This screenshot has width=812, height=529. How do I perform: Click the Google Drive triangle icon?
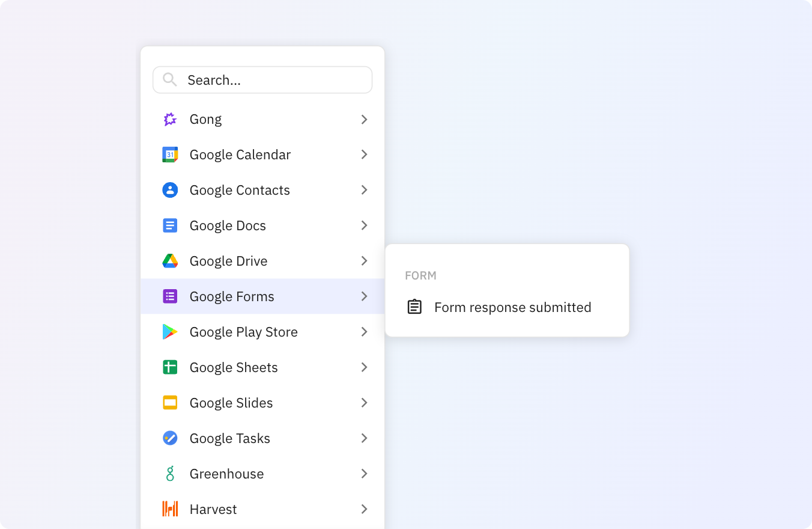pos(170,261)
